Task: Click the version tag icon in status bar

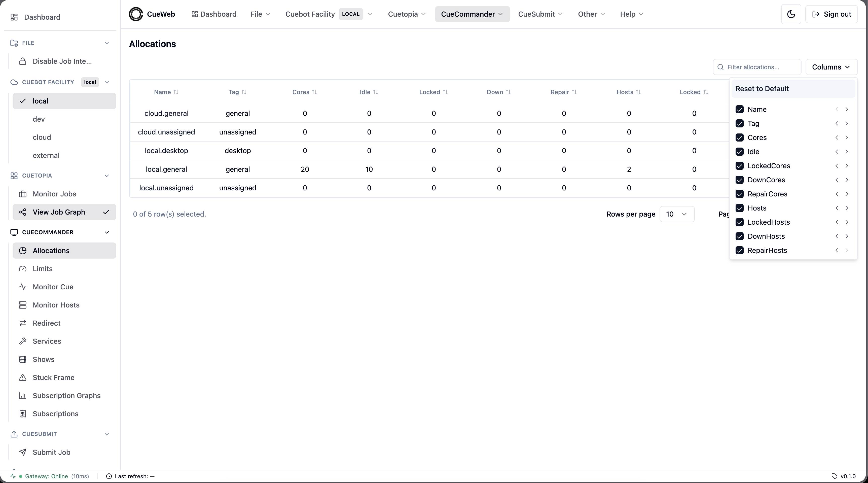Action: pyautogui.click(x=834, y=476)
